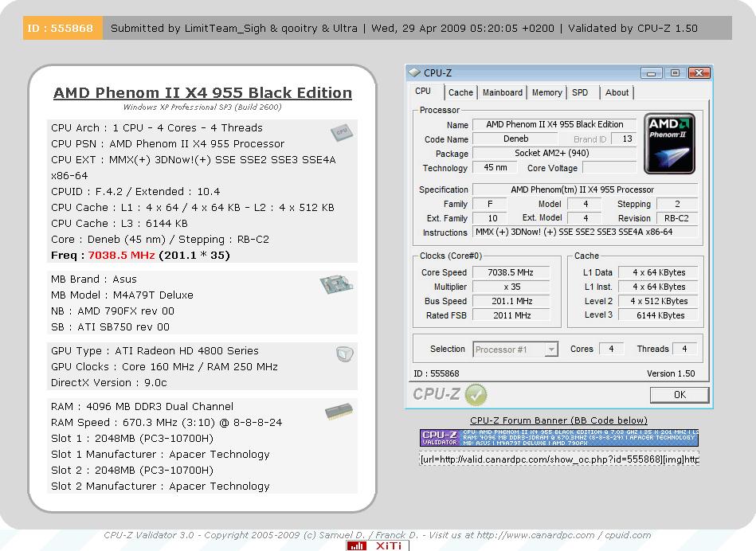This screenshot has height=551, width=756.
Task: Click the RAM module icon beside RAM row
Action: [x=339, y=411]
